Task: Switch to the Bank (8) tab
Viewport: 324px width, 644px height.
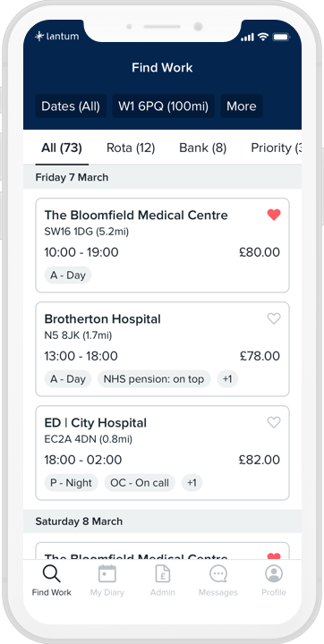Action: 202,148
